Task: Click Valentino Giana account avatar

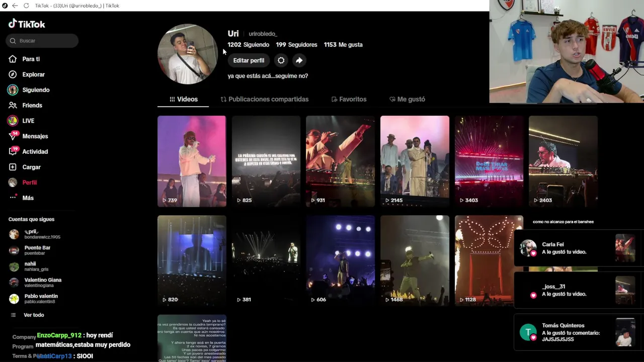Action: tap(14, 283)
